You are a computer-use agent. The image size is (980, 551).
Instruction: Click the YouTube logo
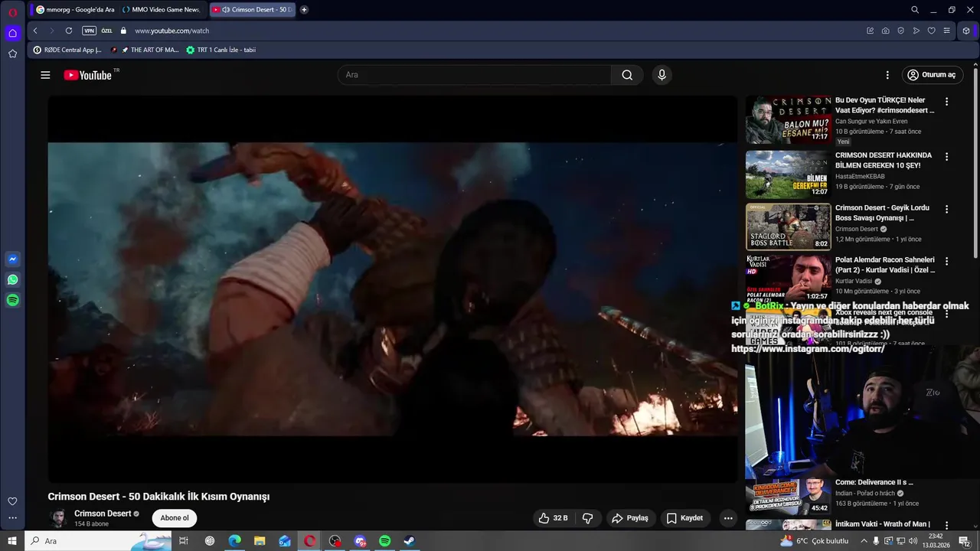pos(88,75)
